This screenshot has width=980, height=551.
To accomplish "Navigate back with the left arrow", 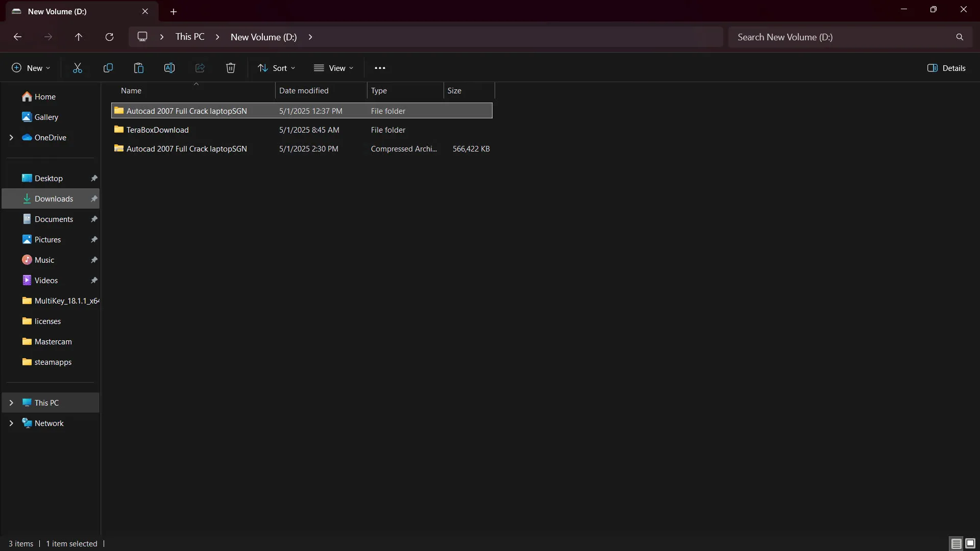I will 17,37.
